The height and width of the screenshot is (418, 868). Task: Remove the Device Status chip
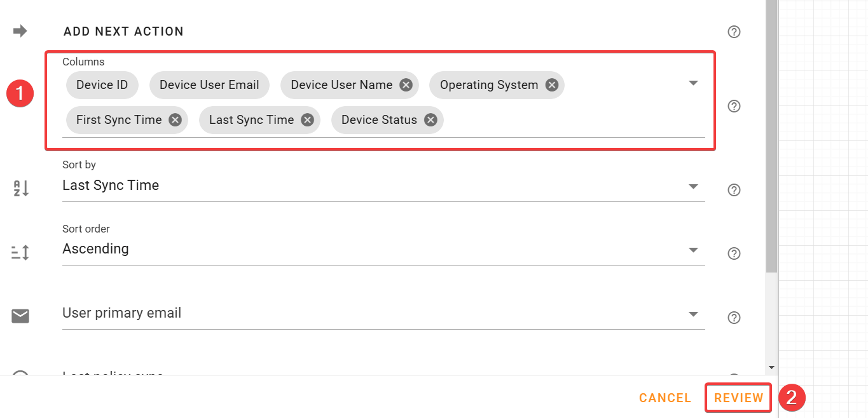point(431,120)
